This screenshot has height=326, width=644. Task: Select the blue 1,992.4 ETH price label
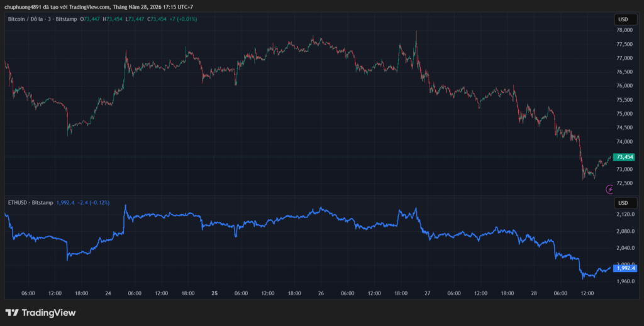point(625,268)
